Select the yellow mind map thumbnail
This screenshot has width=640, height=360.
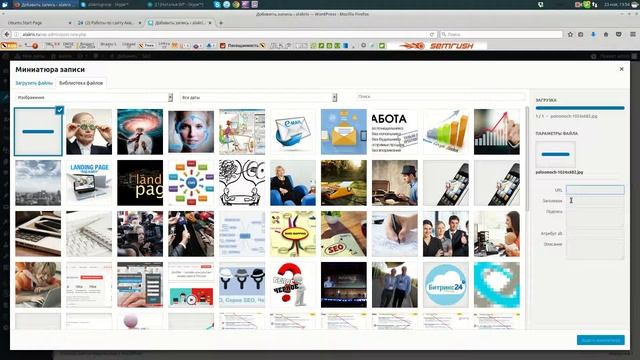[293, 234]
